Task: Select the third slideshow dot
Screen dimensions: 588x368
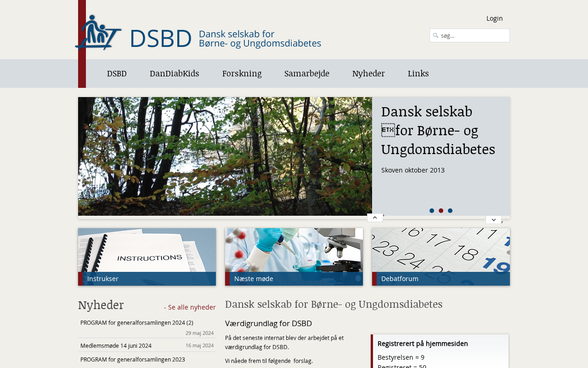Action: 450,211
